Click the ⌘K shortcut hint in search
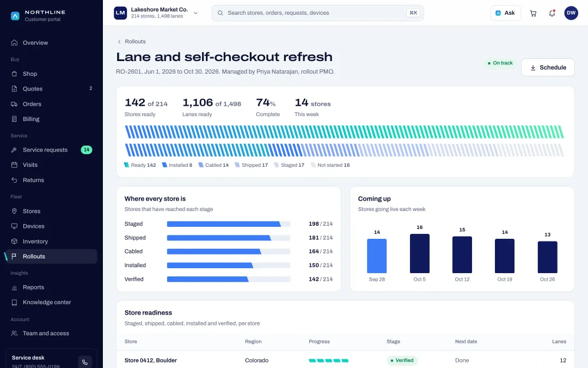Viewport: 588px width, 368px height. (x=413, y=13)
